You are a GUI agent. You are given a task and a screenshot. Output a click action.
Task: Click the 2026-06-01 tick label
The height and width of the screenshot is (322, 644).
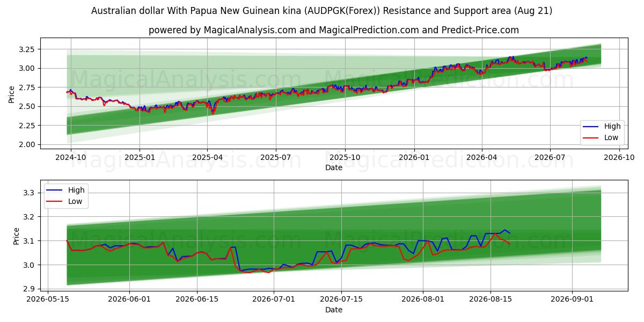[130, 299]
